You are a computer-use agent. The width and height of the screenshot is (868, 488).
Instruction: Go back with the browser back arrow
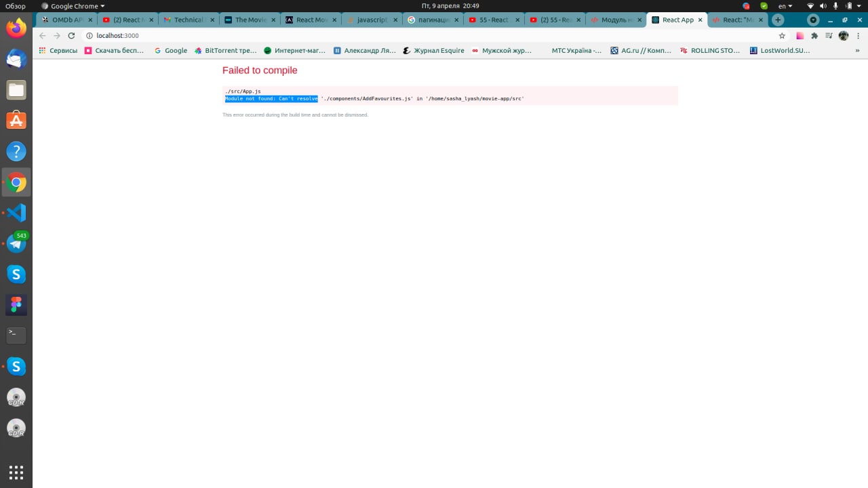point(43,35)
